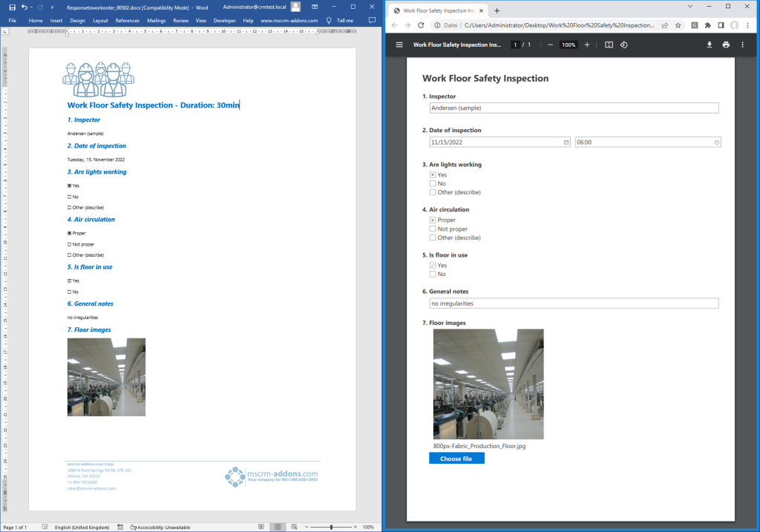This screenshot has height=532, width=760.
Task: Open PDF viewer more actions menu
Action: pos(742,45)
